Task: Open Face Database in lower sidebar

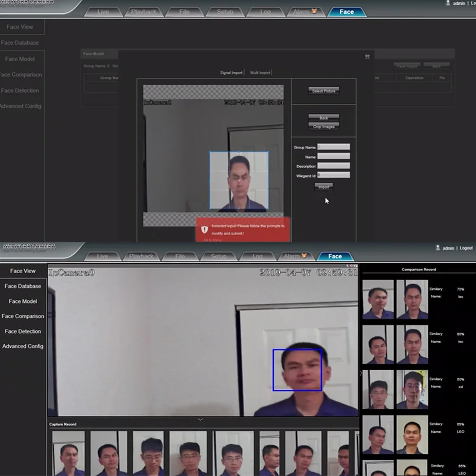Action: pyautogui.click(x=23, y=286)
